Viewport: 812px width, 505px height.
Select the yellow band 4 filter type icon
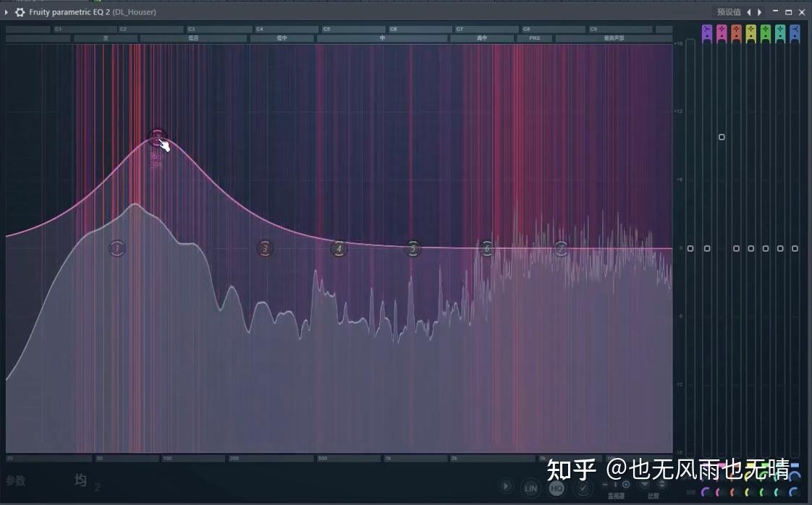pos(750,33)
